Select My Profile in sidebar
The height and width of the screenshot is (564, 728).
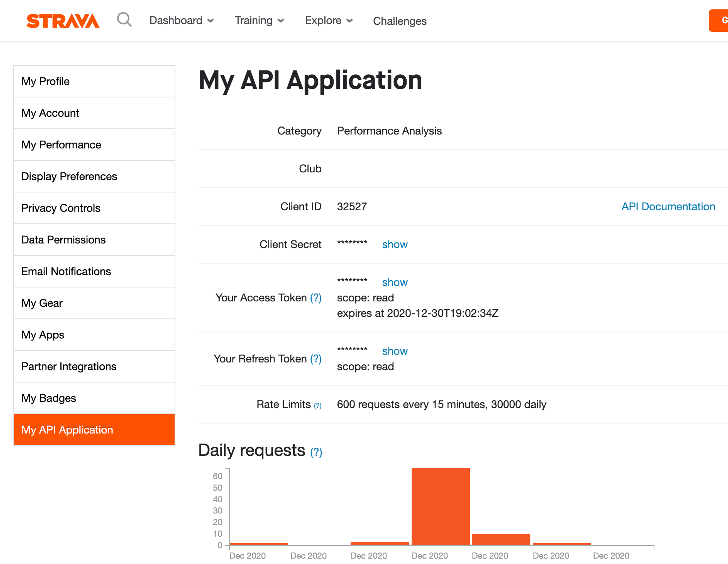point(94,81)
